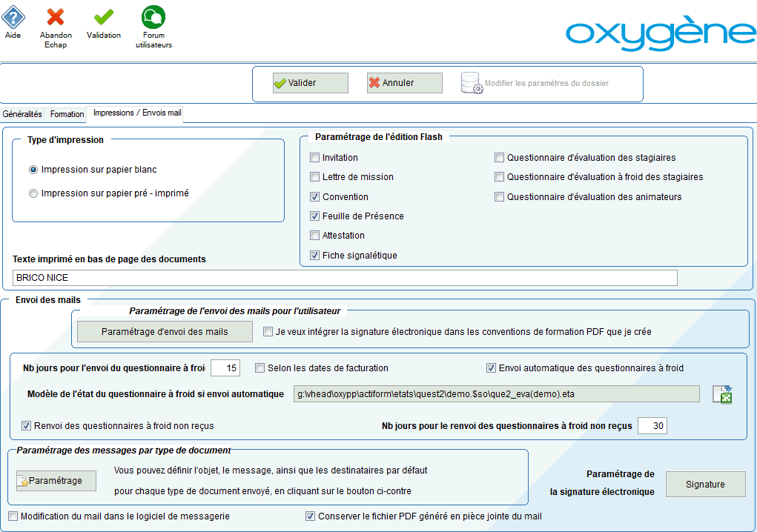Enable Questionnaire d'évaluation des animateurs

point(499,197)
